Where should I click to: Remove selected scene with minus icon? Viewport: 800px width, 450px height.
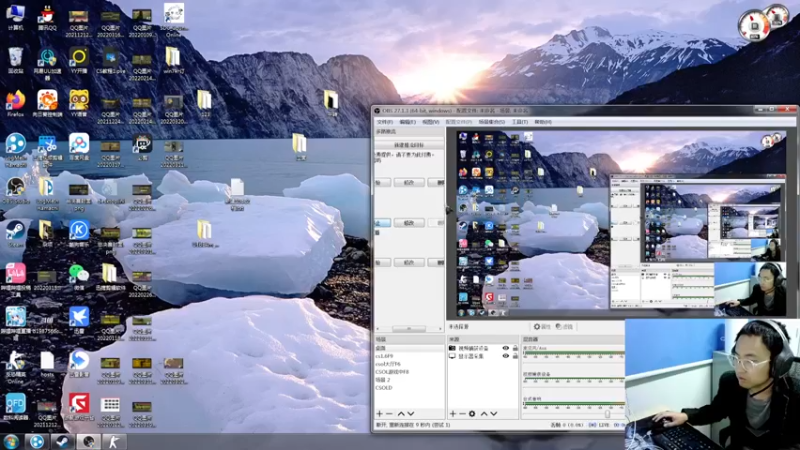pyautogui.click(x=389, y=413)
